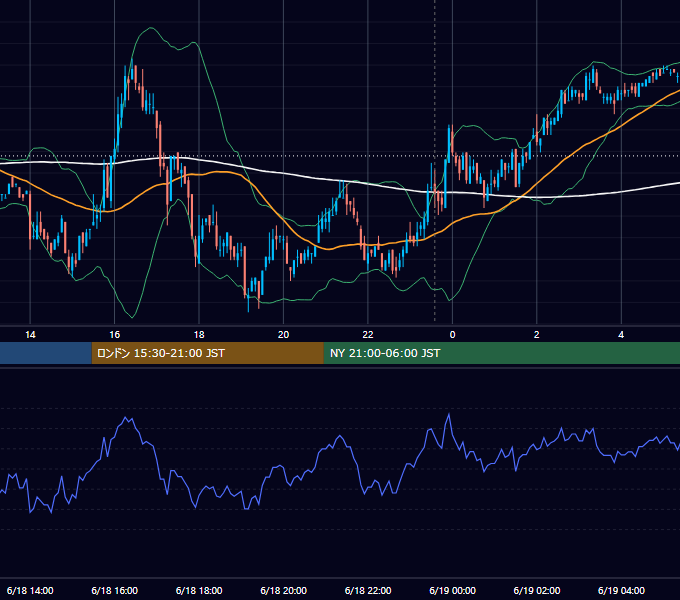
Task: Click hour label 22 on price chart axis
Action: [x=368, y=335]
